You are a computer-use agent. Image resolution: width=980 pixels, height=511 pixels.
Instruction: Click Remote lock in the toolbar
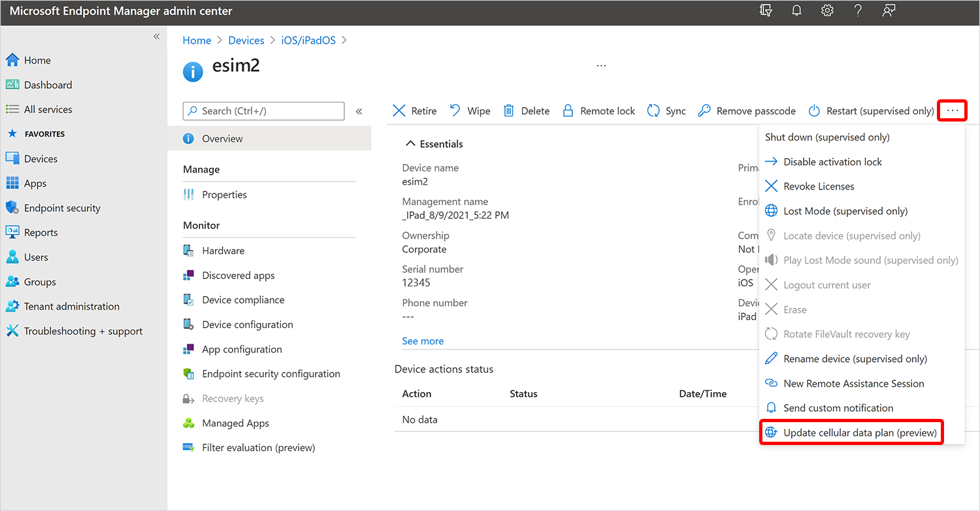599,111
